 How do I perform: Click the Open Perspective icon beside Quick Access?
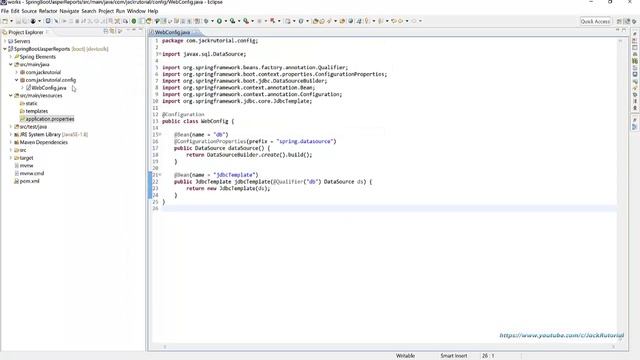click(620, 21)
